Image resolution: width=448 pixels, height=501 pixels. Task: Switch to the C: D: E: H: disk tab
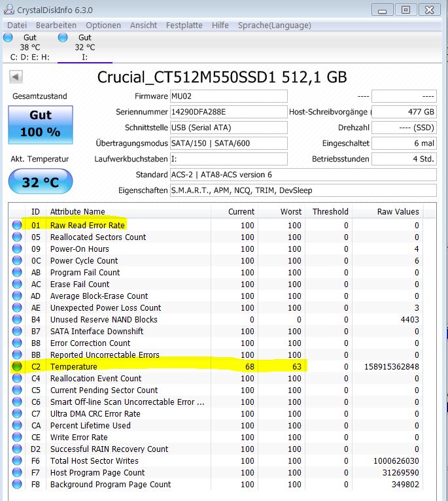(29, 47)
